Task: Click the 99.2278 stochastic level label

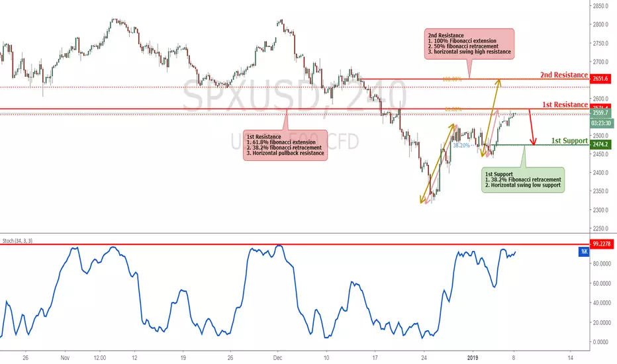Action: coord(601,244)
